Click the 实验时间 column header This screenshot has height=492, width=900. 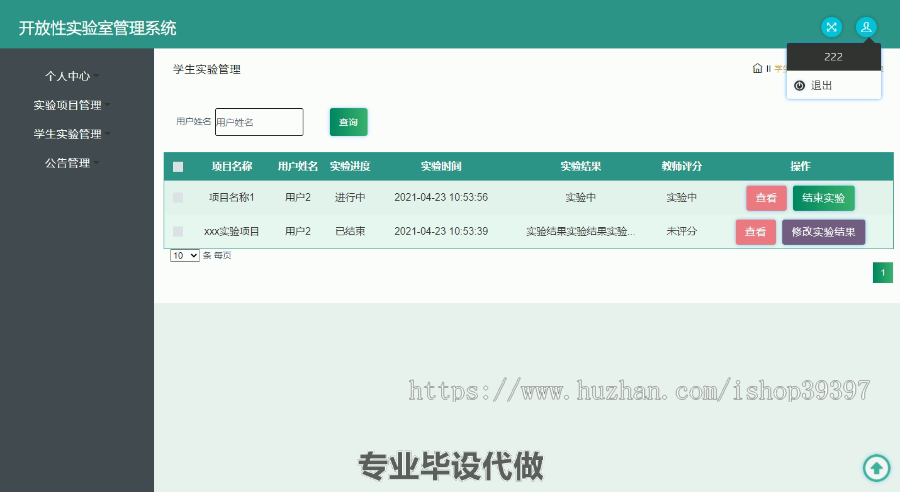point(441,166)
